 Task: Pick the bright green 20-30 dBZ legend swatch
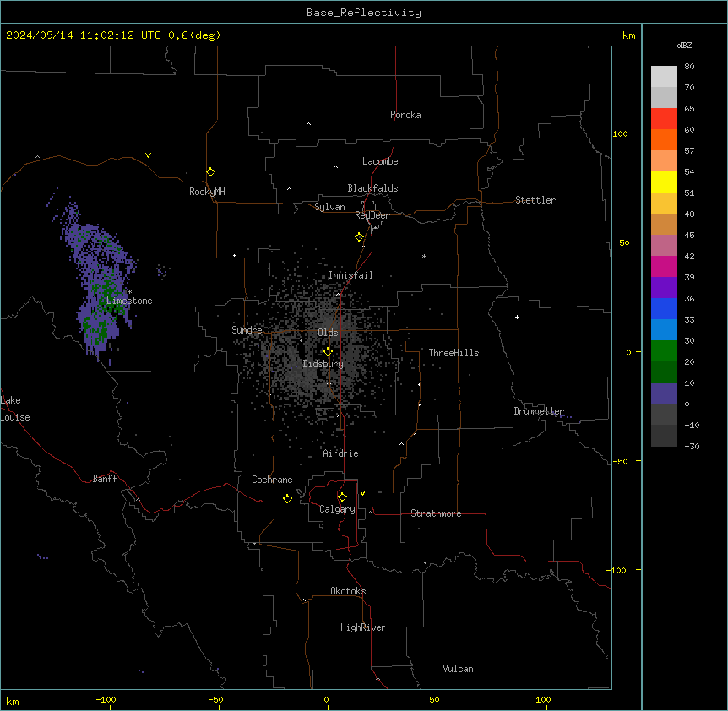(664, 351)
